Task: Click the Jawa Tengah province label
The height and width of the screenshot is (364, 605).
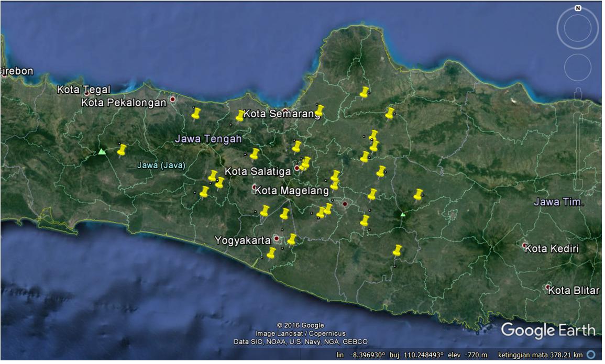Action: (x=208, y=139)
